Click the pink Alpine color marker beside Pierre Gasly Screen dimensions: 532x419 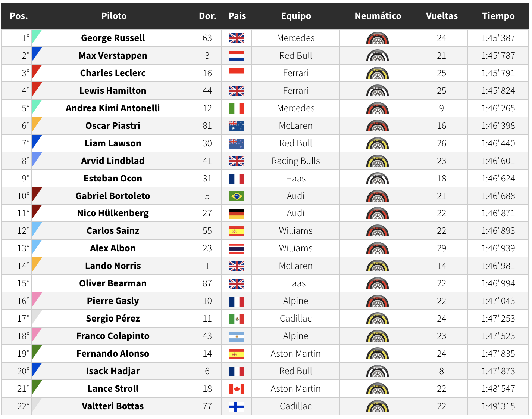(36, 299)
